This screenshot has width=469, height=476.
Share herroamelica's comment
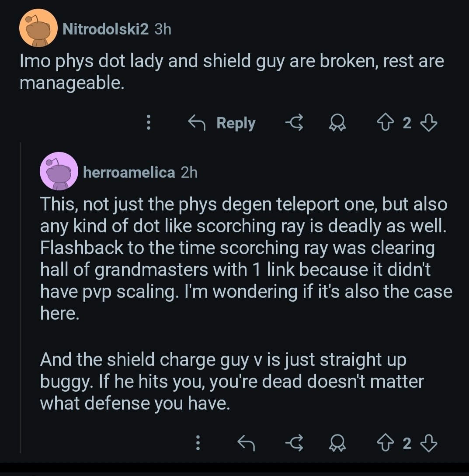294,443
